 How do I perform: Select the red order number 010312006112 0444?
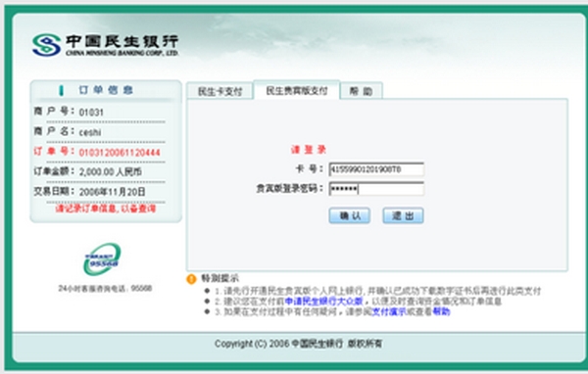(120, 153)
